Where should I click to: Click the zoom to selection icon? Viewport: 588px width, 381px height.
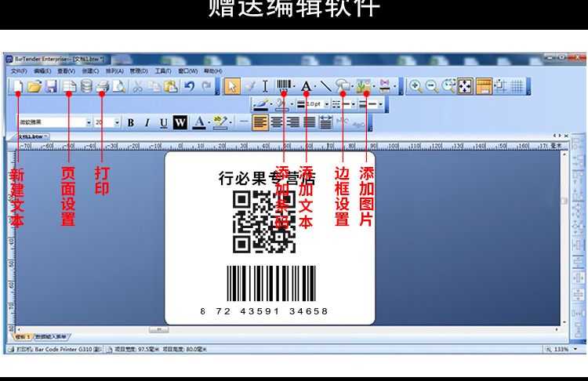point(448,86)
